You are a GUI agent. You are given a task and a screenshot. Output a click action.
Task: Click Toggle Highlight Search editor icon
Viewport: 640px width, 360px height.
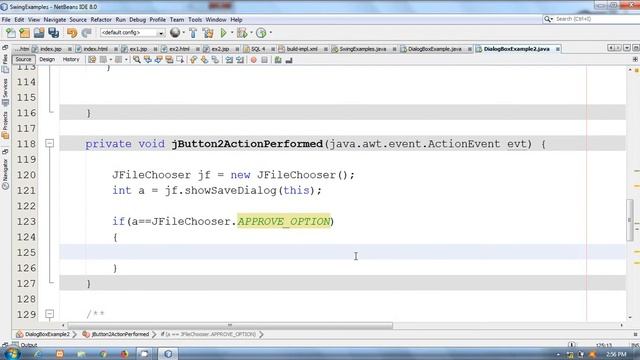[169, 60]
